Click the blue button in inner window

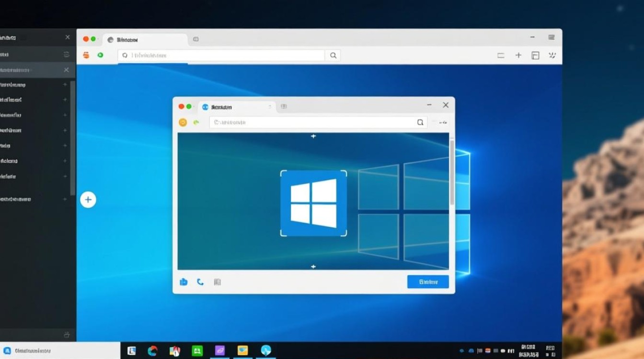[x=428, y=282]
